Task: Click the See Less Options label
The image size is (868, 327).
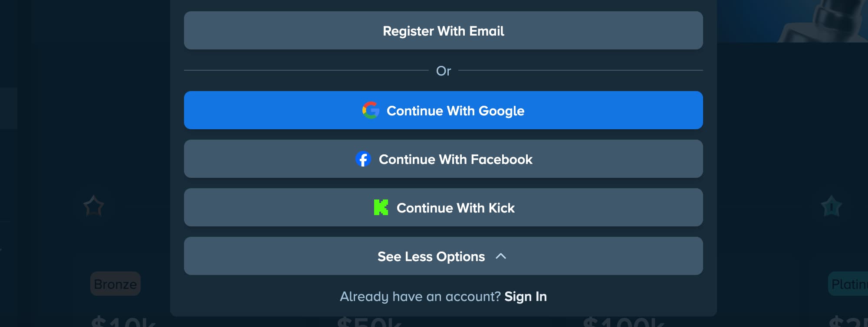Action: [x=431, y=257]
